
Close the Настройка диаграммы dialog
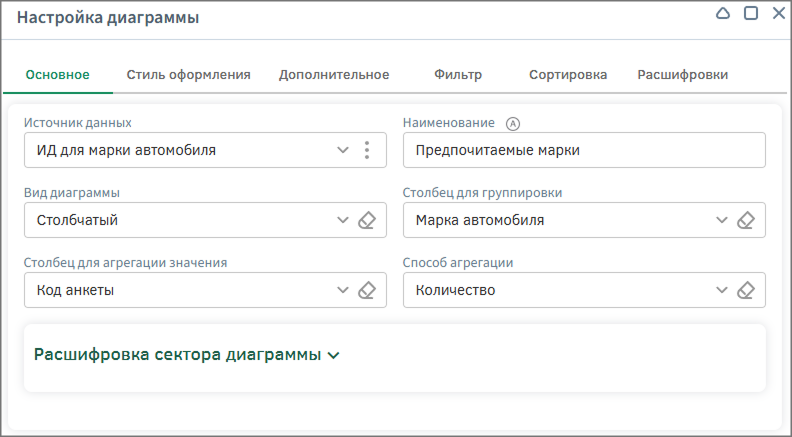tap(778, 14)
